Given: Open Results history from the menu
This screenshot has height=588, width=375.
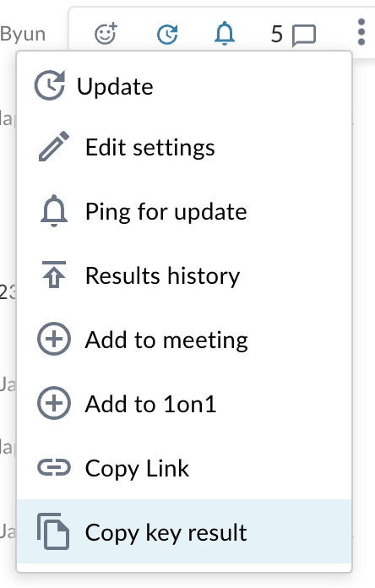Looking at the screenshot, I should 184,275.
